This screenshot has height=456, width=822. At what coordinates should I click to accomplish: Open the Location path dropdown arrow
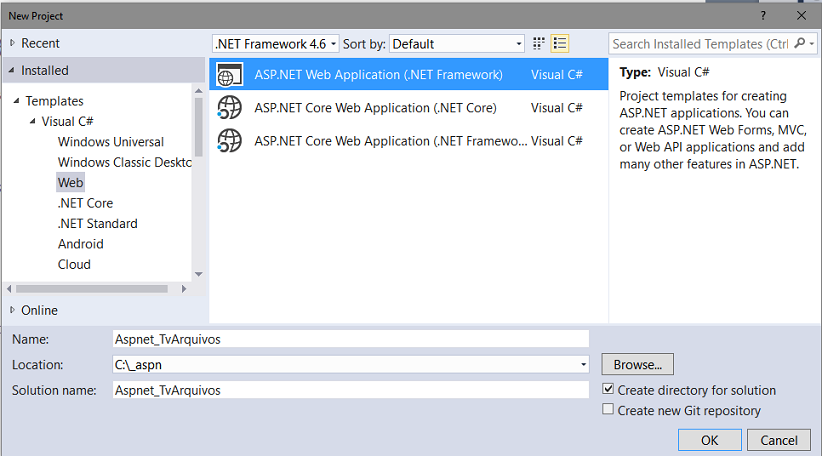tap(583, 364)
